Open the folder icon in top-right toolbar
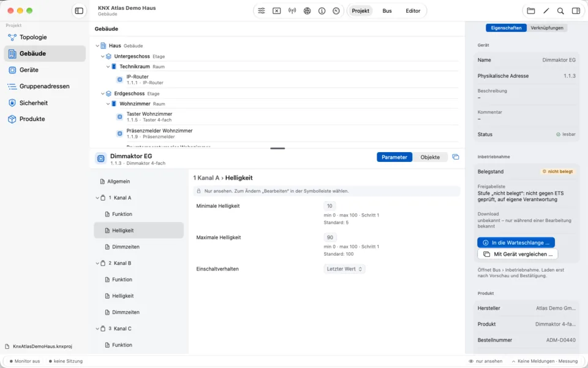588x368 pixels. point(531,11)
